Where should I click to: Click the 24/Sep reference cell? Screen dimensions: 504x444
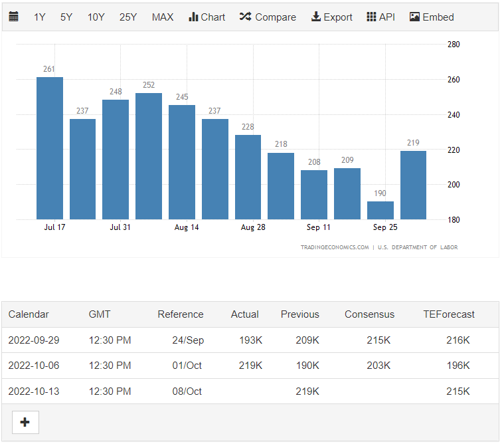(188, 340)
